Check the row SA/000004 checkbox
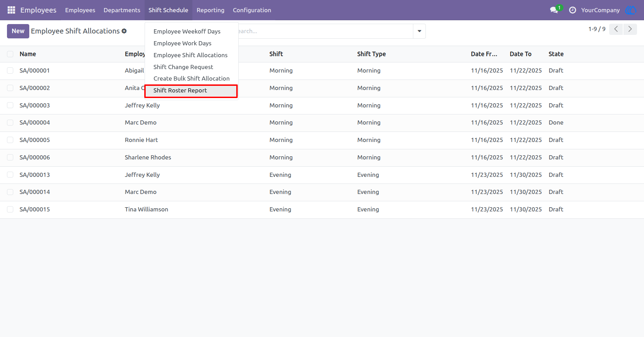644x337 pixels. (x=10, y=122)
